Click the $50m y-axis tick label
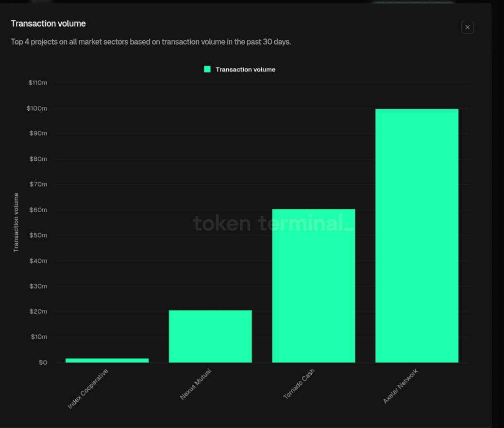This screenshot has height=428, width=504. (38, 235)
